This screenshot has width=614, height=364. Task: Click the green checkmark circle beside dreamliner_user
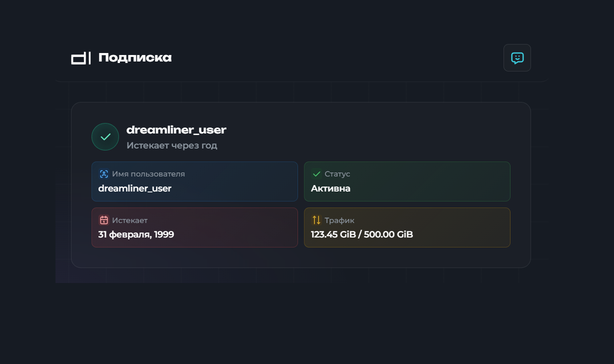pyautogui.click(x=105, y=136)
